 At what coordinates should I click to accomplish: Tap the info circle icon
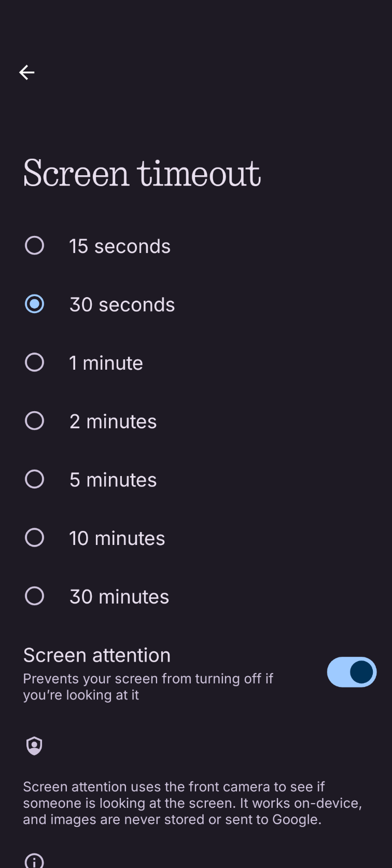point(34,861)
